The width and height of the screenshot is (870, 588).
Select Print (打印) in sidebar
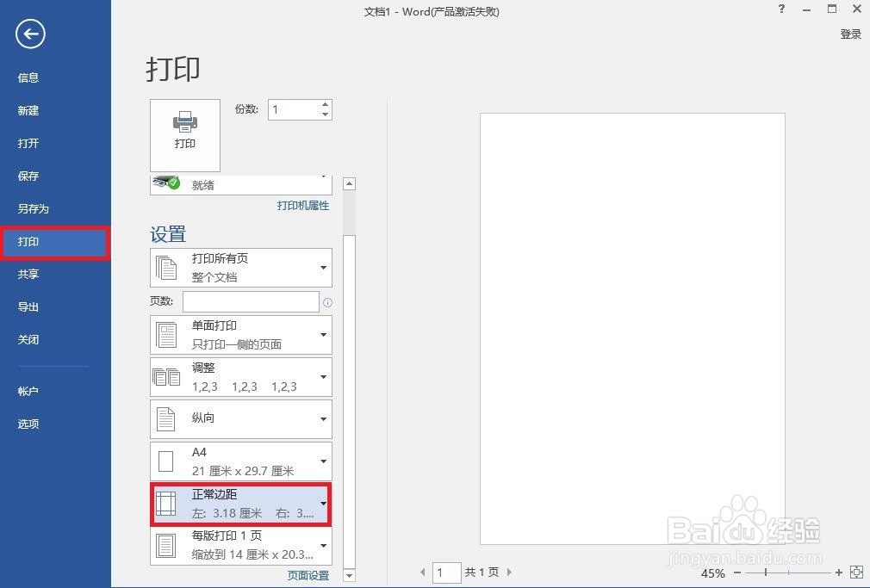point(54,242)
